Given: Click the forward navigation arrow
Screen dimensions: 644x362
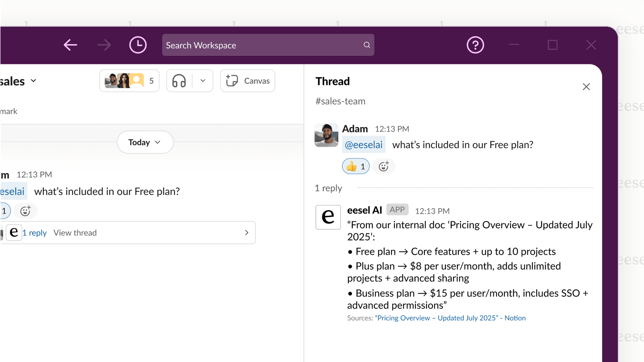Looking at the screenshot, I should 104,45.
